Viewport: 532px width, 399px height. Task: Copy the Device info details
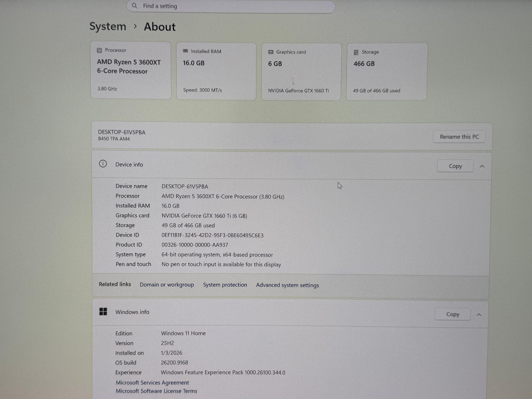click(x=455, y=166)
